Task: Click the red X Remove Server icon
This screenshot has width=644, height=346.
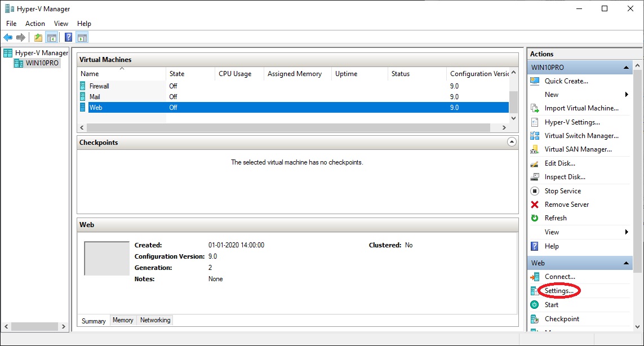Action: [535, 204]
